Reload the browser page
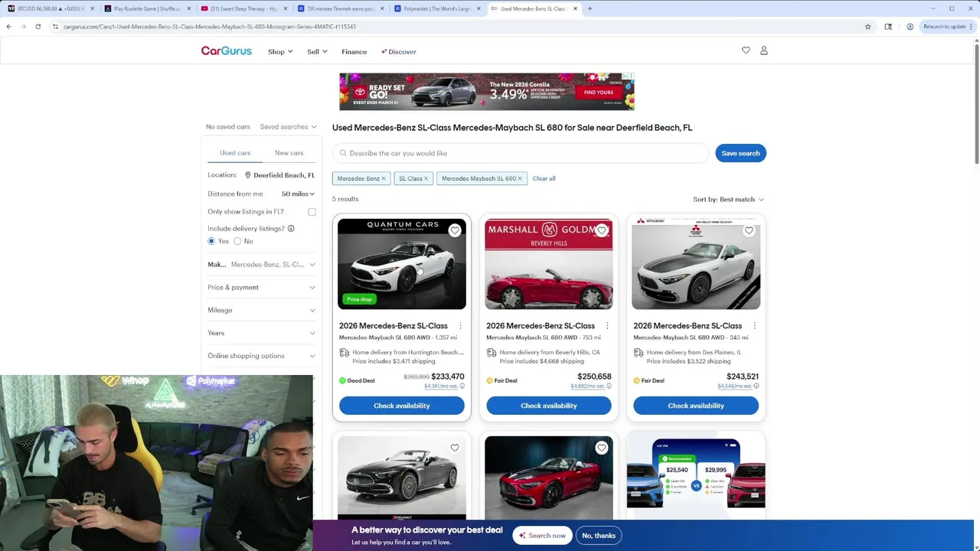The width and height of the screenshot is (980, 551). 38,26
